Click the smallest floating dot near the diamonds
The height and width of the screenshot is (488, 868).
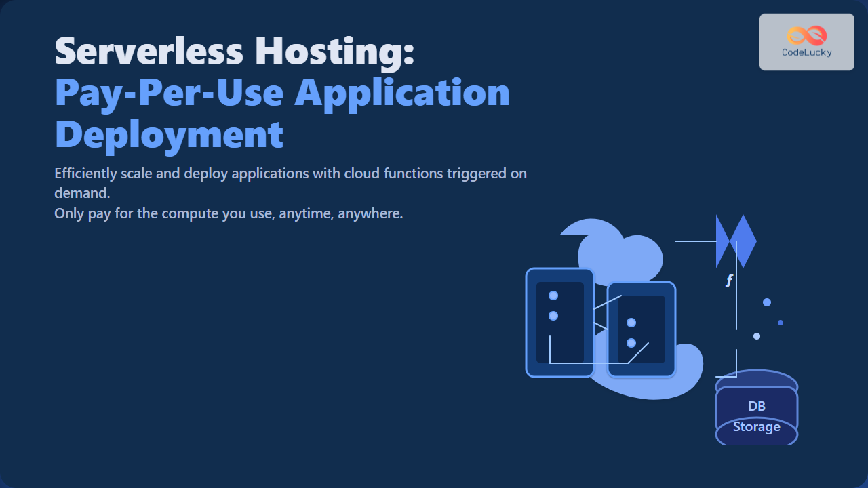[781, 323]
